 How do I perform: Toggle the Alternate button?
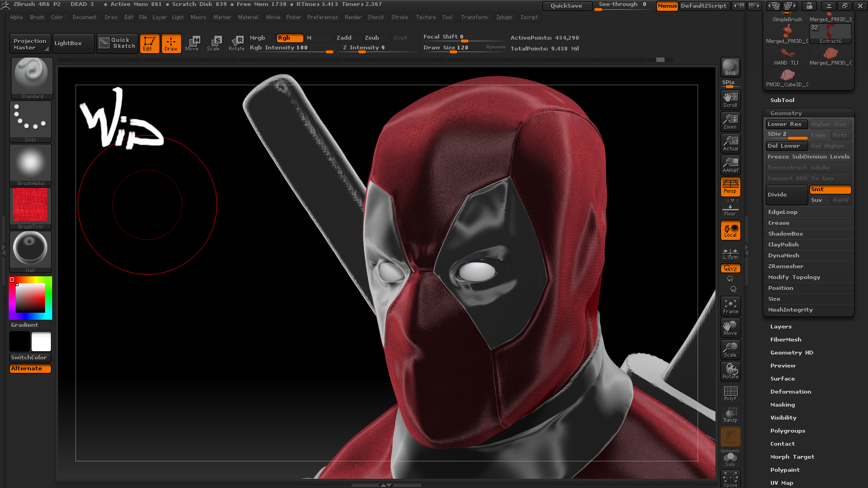(30, 369)
